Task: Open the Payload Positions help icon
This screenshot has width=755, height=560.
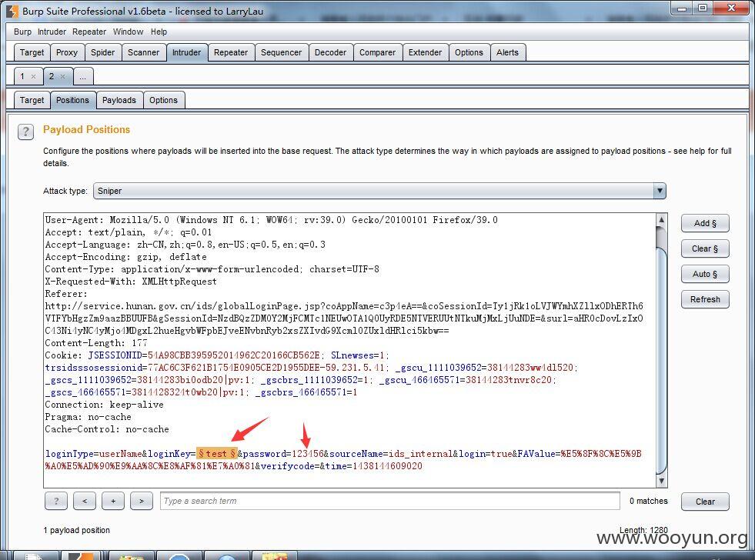Action: point(25,132)
